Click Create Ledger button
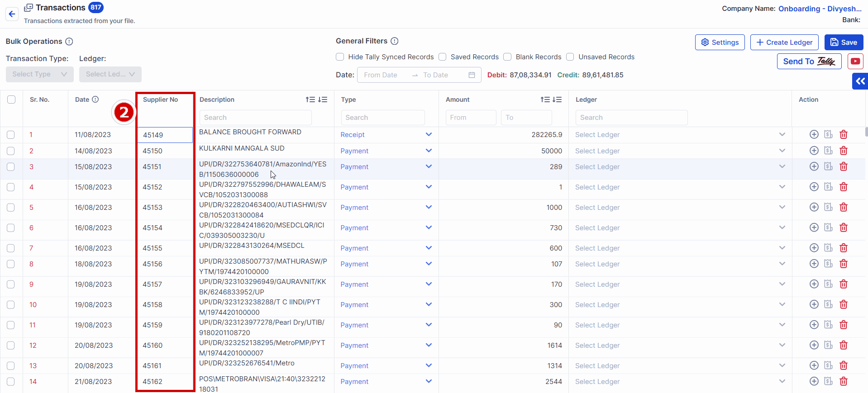The image size is (868, 393). click(x=784, y=43)
